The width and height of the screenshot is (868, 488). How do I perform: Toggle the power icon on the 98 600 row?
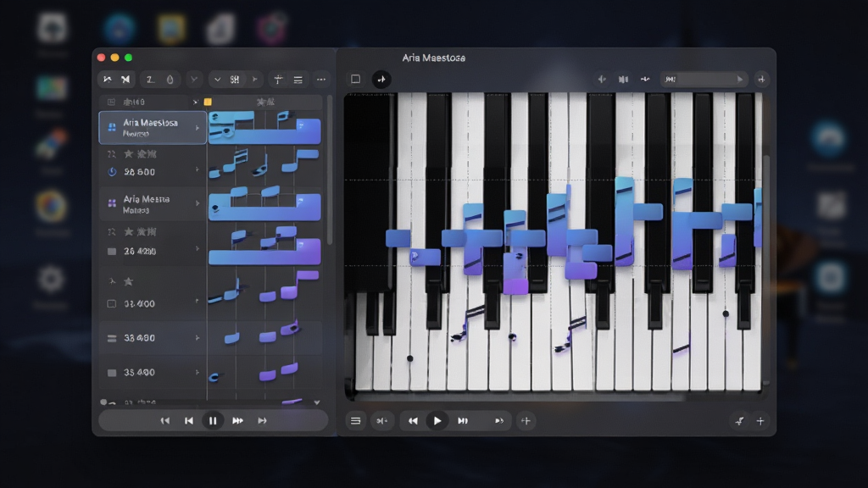[112, 172]
